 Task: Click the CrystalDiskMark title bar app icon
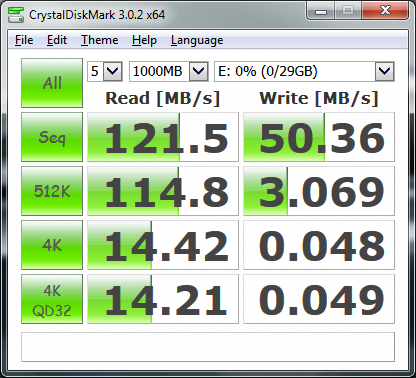[16, 14]
